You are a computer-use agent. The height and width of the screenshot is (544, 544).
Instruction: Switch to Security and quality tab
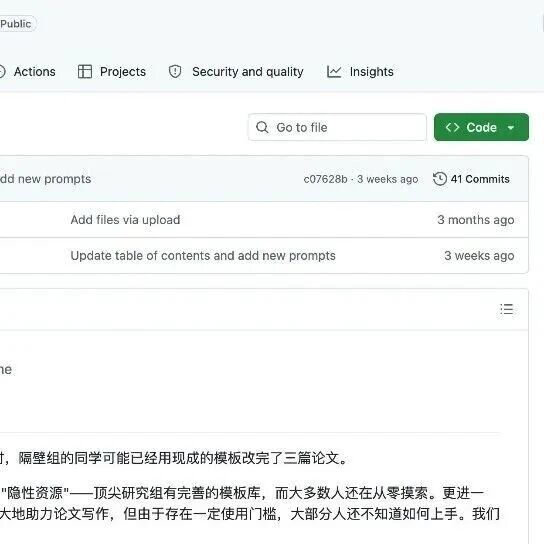click(236, 72)
